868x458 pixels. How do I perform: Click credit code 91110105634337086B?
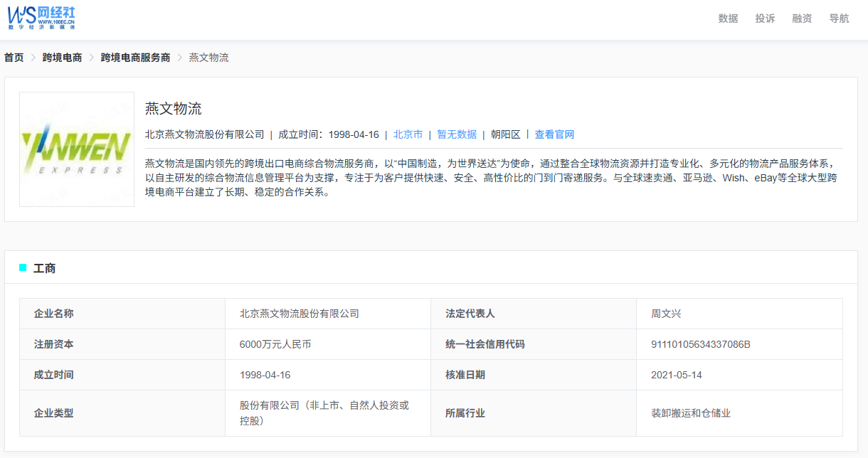(701, 344)
